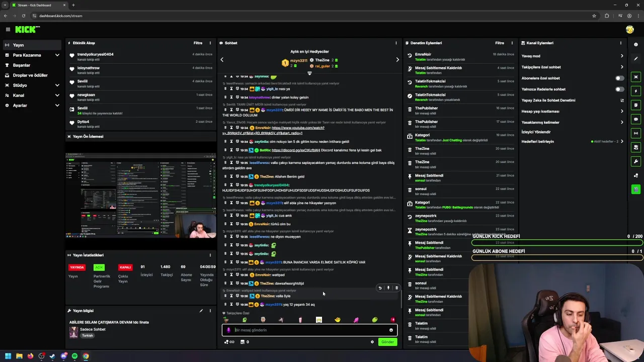Open Sohbet panel three-dot menu

(396, 43)
